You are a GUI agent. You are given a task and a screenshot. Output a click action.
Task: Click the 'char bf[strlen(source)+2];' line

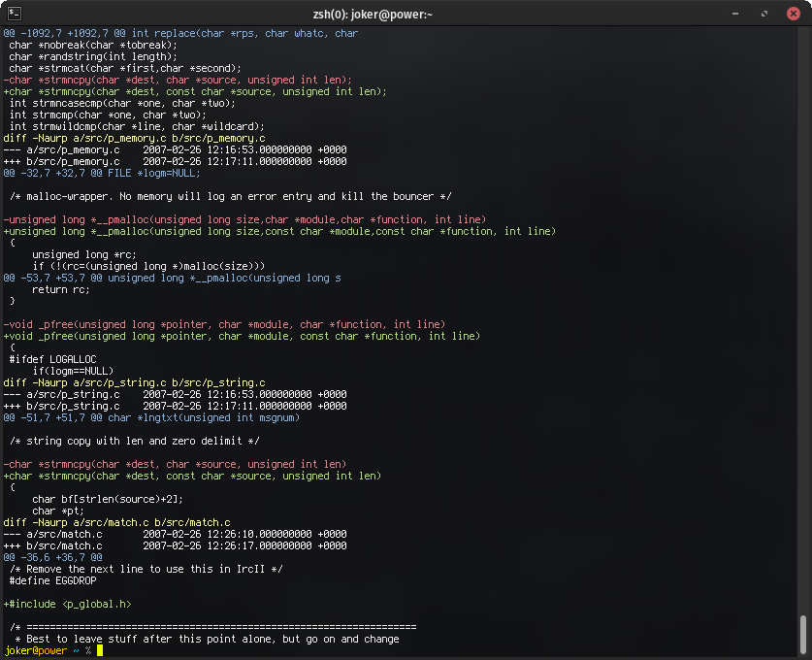[108, 500]
